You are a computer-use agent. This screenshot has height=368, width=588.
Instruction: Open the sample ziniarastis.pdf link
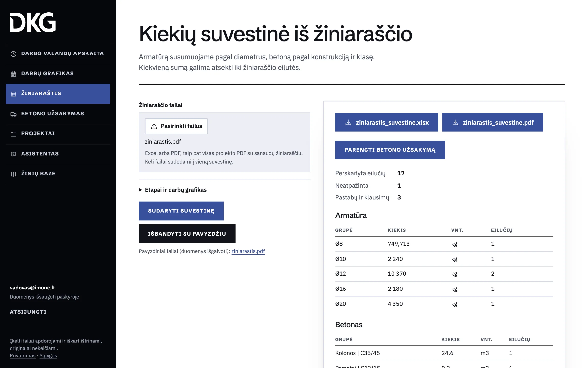248,251
